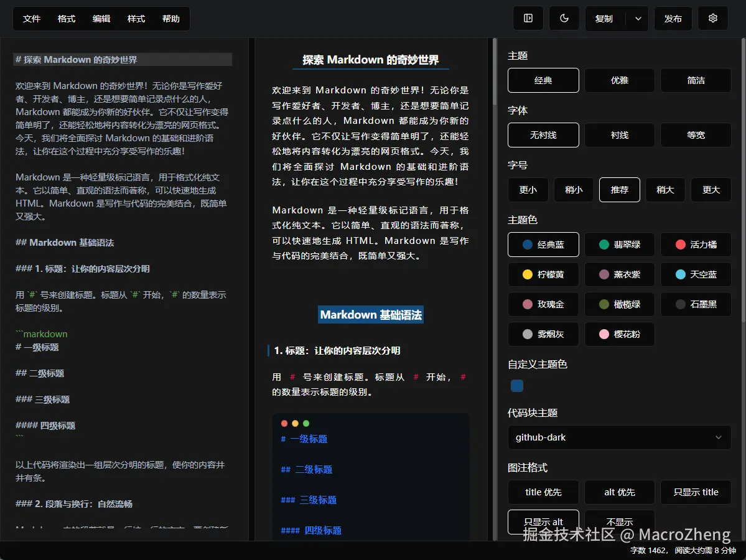Choose the 等宽 font
Viewport: 746px width, 560px height.
(696, 135)
